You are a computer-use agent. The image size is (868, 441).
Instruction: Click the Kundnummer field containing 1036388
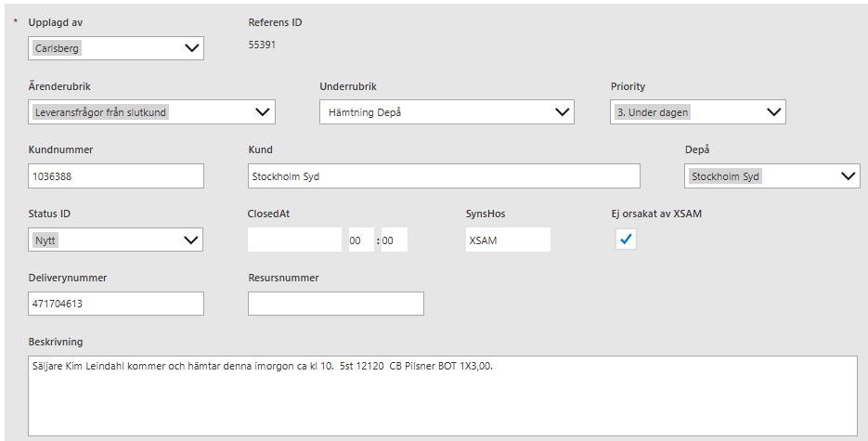coord(116,176)
